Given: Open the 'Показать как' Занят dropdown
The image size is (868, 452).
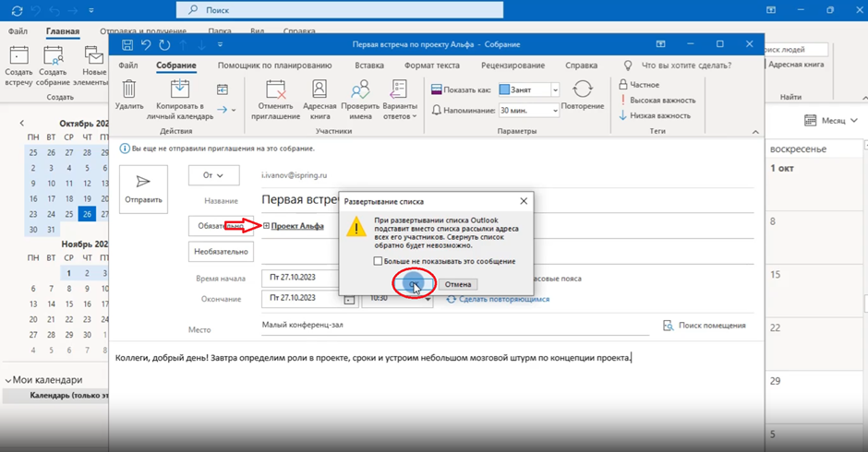Looking at the screenshot, I should [555, 90].
